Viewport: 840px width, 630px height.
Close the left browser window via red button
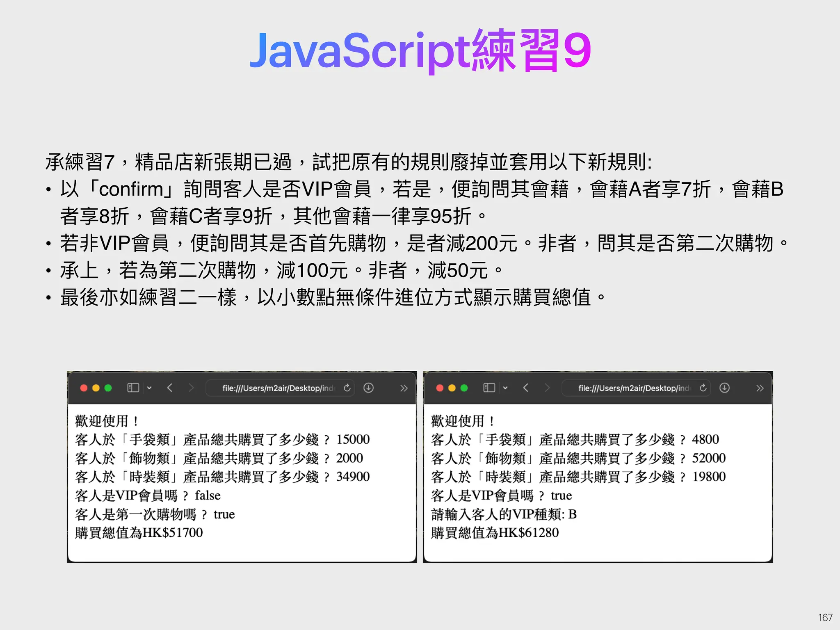84,388
